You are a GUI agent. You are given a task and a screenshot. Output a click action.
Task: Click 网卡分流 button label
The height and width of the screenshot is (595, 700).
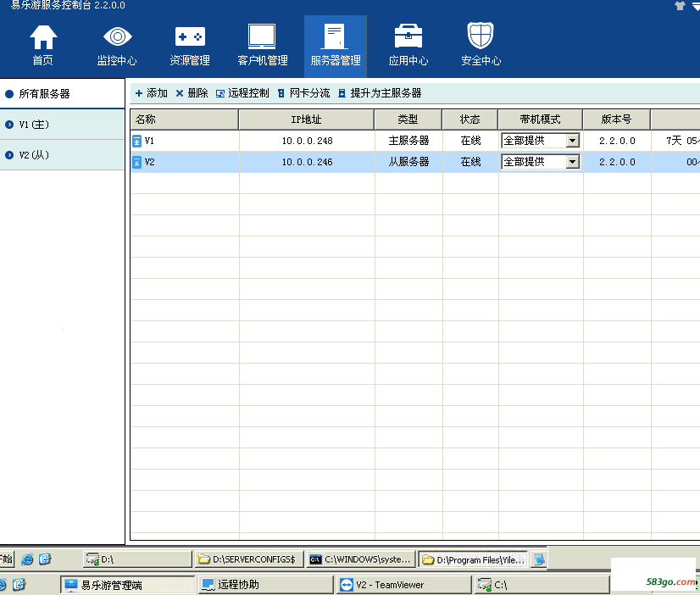[x=310, y=93]
